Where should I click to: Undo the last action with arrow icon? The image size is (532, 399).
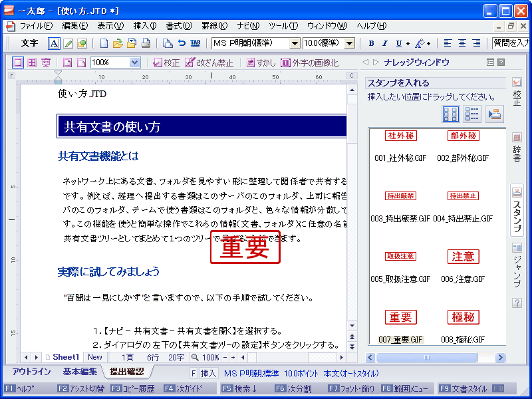click(182, 43)
